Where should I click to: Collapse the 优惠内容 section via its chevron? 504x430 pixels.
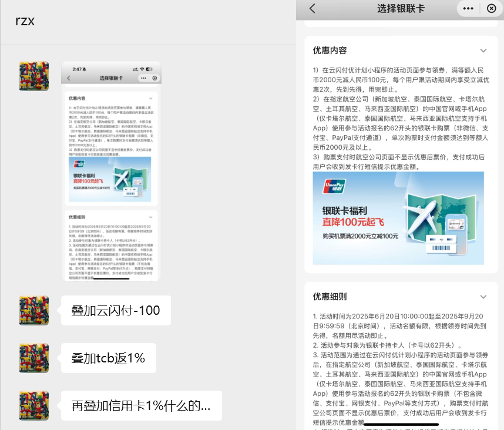tap(485, 50)
